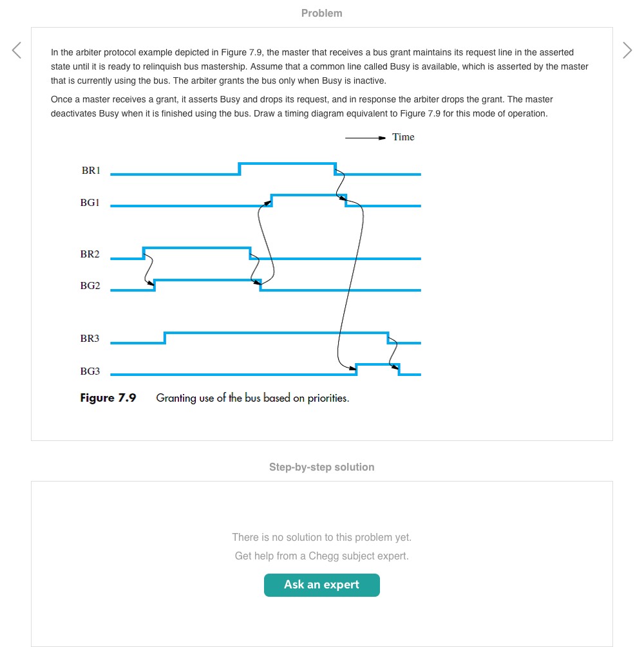This screenshot has height=647, width=644.
Task: Select the BR1 signal label
Action: [x=91, y=171]
